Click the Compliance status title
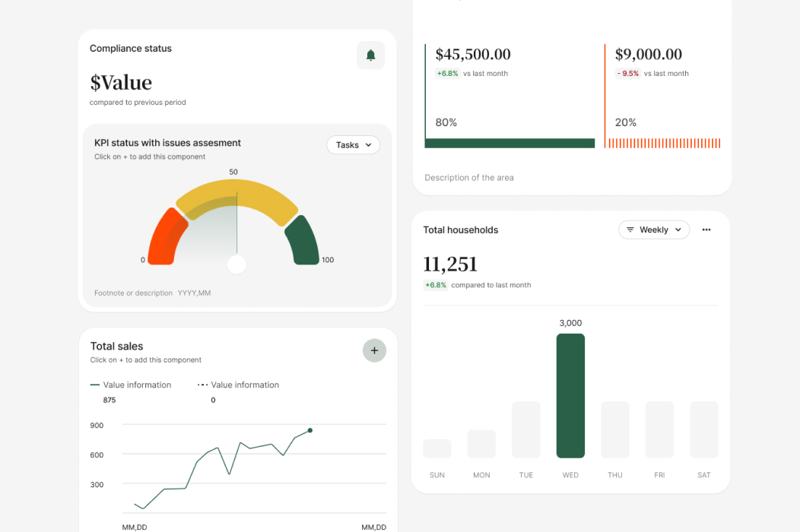800x532 pixels. [x=131, y=49]
